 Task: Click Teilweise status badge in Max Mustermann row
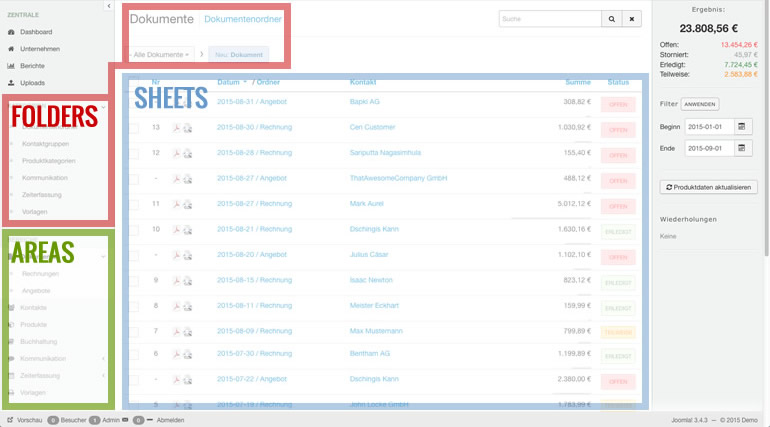618,332
